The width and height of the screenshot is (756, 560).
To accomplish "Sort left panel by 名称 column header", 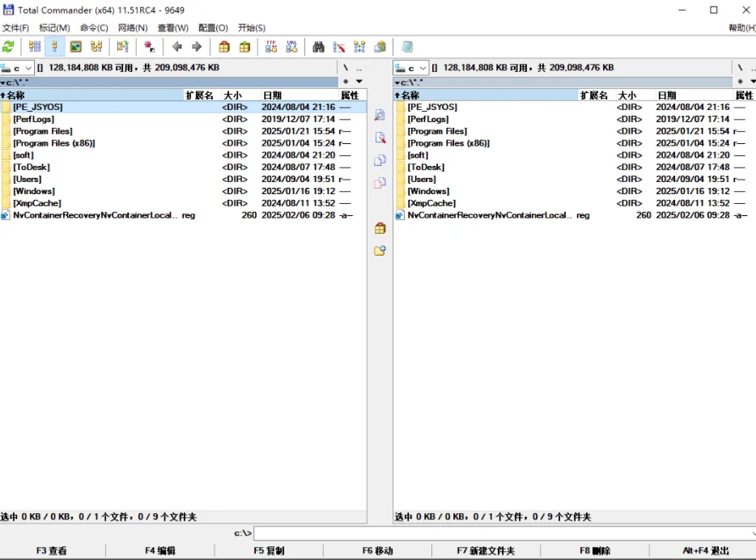I will (x=91, y=95).
